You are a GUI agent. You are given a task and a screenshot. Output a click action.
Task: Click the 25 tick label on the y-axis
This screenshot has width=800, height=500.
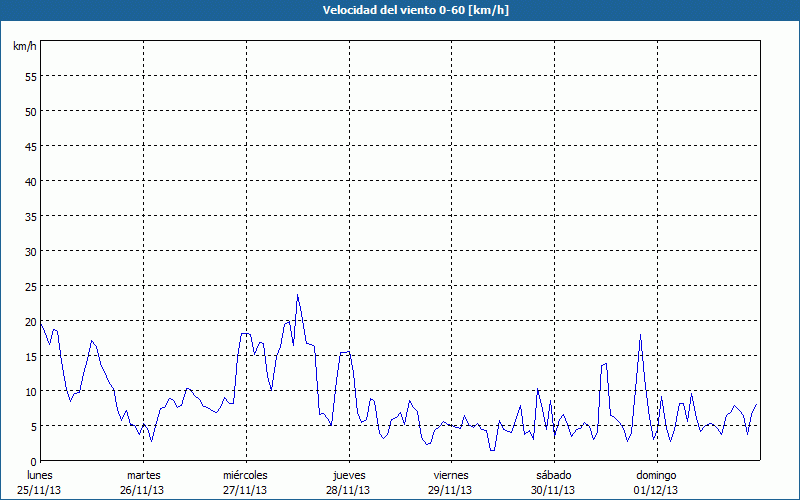pyautogui.click(x=30, y=286)
